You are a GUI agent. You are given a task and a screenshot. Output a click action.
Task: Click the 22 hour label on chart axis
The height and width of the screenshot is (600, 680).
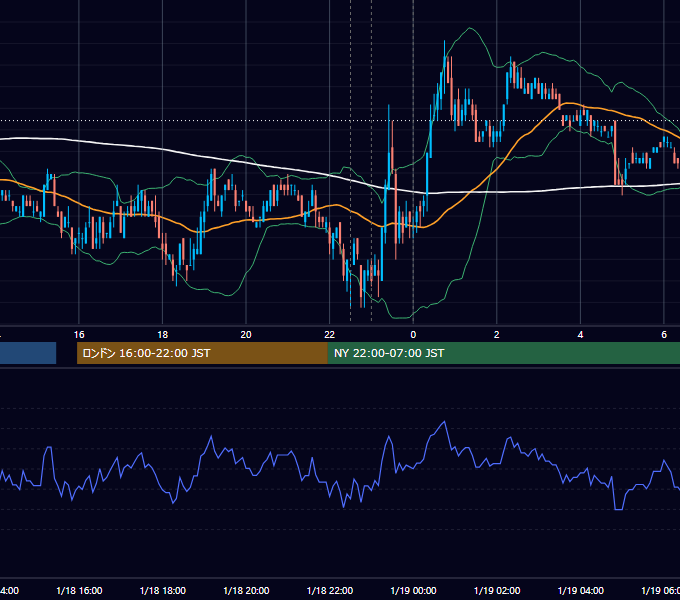330,335
